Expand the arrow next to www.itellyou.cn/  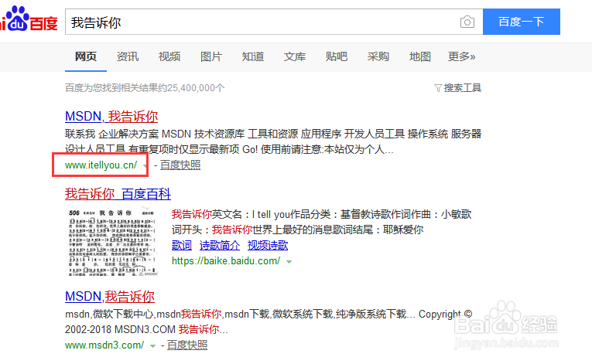145,166
